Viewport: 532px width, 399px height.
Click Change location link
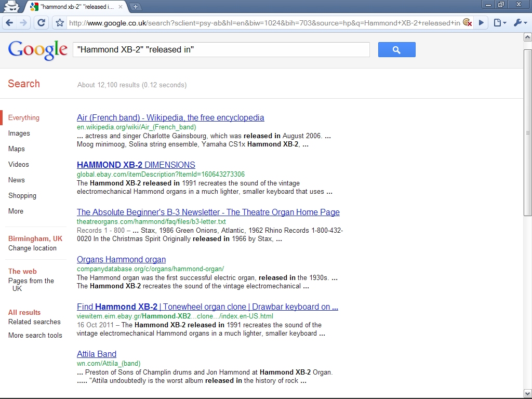point(32,248)
